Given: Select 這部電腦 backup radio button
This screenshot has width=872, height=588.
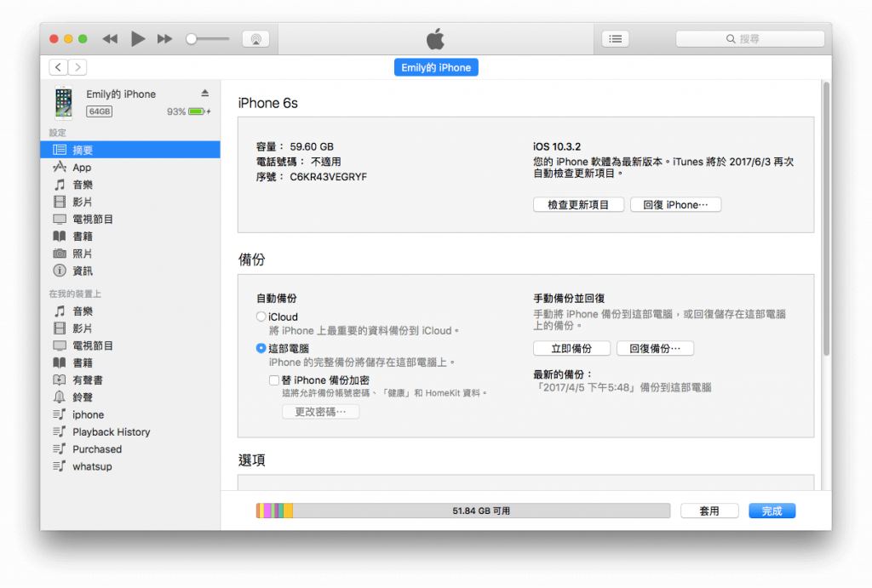Looking at the screenshot, I should [x=261, y=349].
